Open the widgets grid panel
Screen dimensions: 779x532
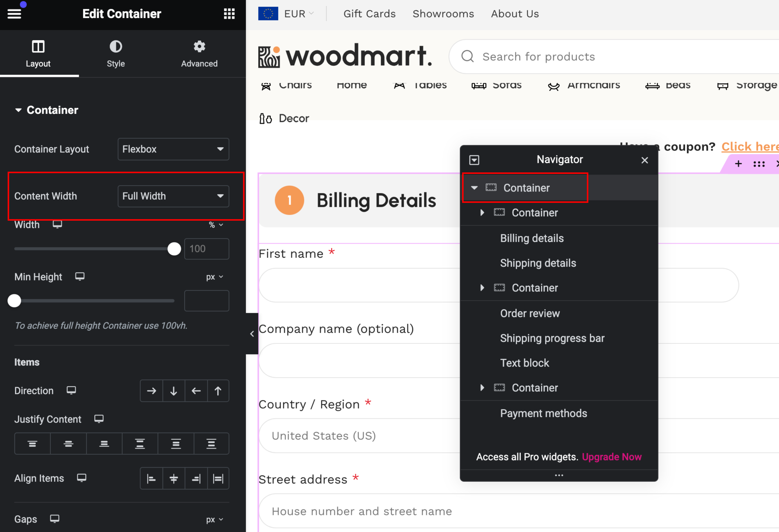coord(229,14)
